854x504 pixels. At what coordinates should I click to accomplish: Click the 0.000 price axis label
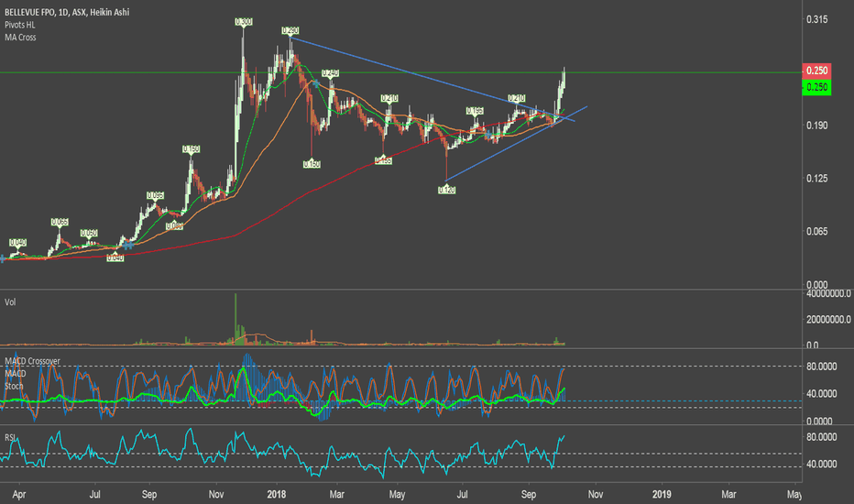[x=816, y=284]
